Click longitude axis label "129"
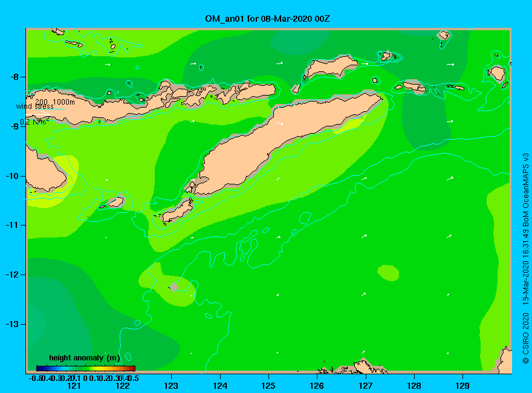Viewport: 532px width, 393px height. pyautogui.click(x=462, y=386)
